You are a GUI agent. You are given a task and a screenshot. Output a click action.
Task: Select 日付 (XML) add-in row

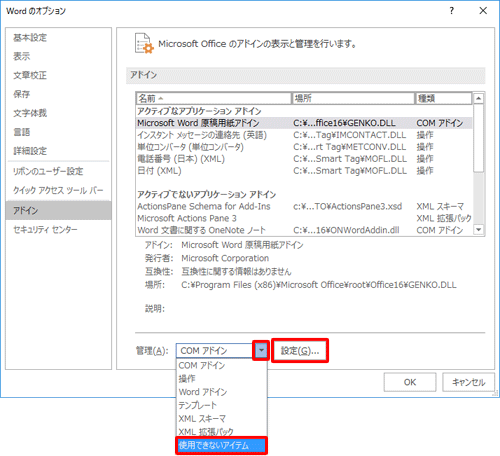coord(304,171)
